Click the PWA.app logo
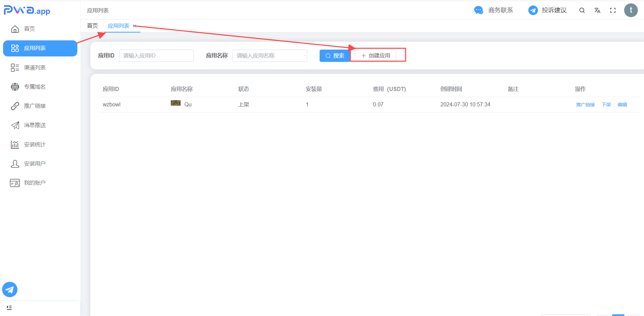Screen dimensions: 644x316 coord(27,11)
